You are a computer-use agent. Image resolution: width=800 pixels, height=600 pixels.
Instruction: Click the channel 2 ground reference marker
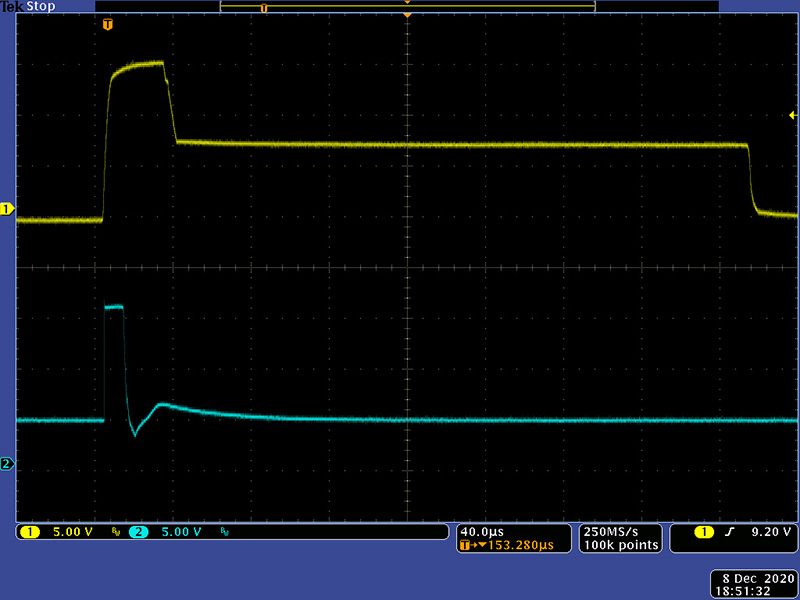click(7, 463)
